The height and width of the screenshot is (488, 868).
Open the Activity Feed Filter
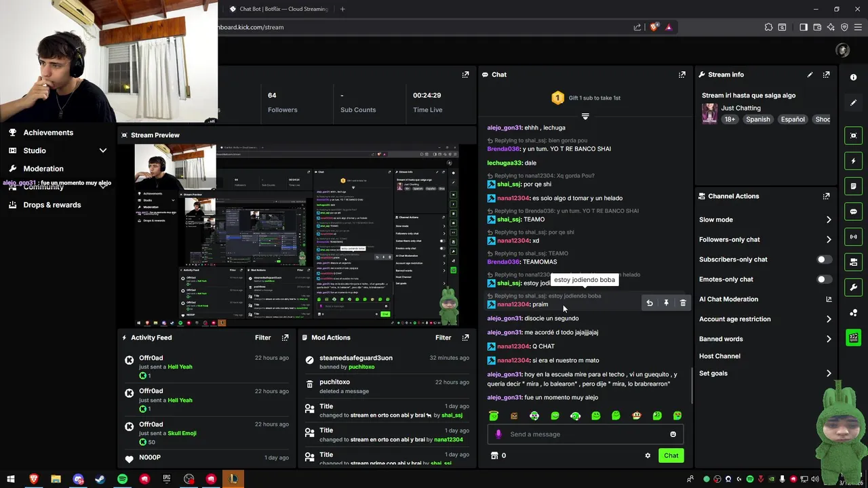pyautogui.click(x=262, y=338)
